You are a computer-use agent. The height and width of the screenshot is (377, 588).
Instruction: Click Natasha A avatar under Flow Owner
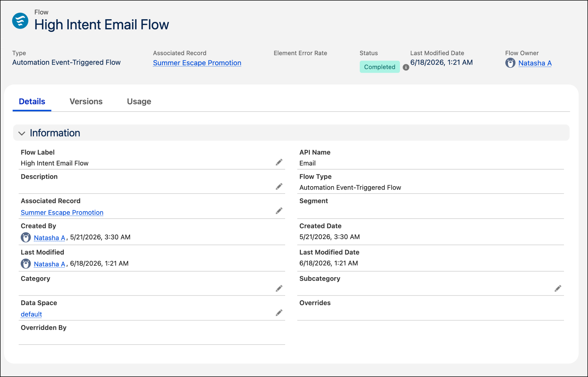coord(510,63)
